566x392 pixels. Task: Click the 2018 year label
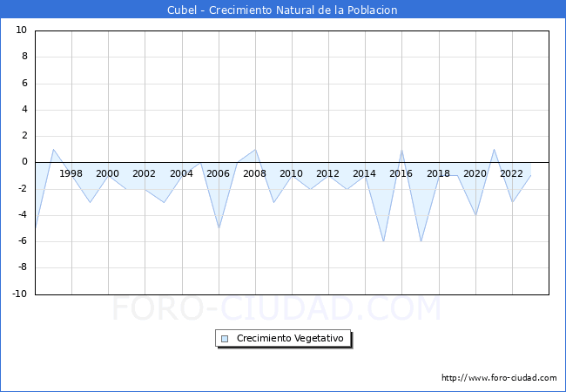[x=438, y=173]
